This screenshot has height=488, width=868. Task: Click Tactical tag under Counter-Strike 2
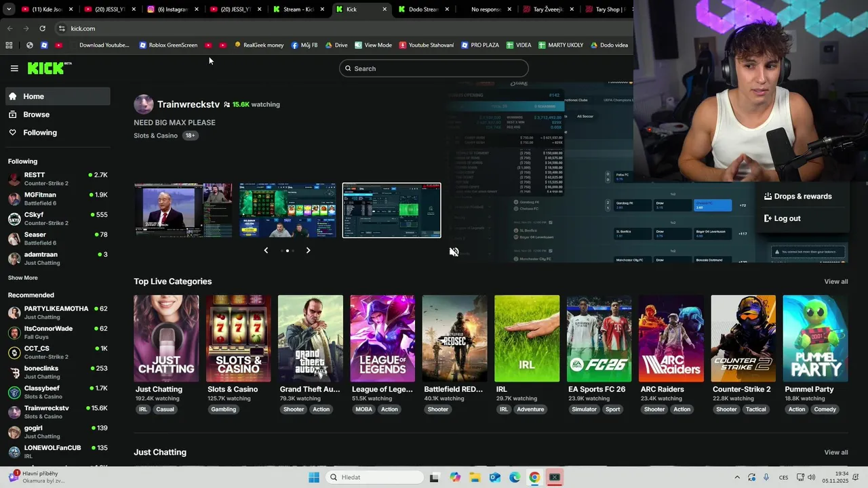755,409
